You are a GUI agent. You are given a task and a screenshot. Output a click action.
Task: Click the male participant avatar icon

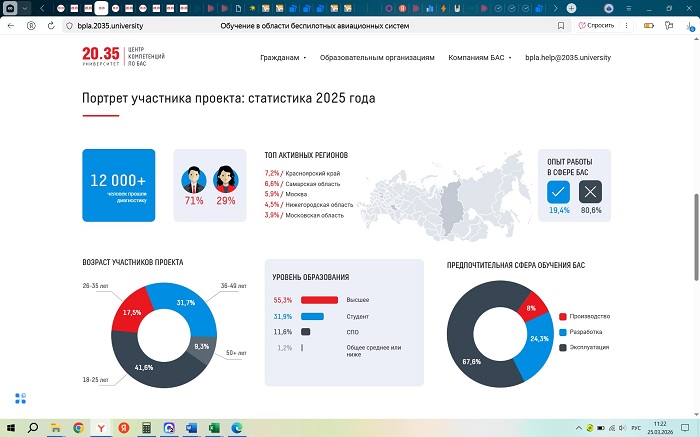pos(193,178)
